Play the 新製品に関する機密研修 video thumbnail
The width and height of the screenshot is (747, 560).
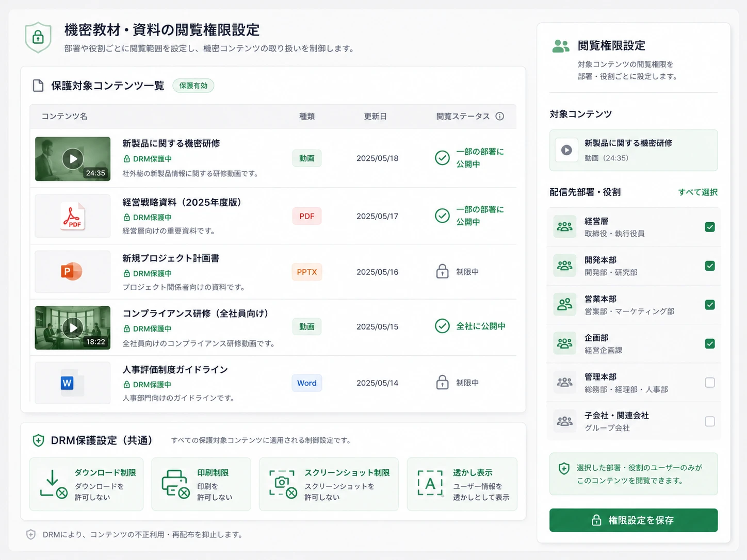click(x=73, y=159)
